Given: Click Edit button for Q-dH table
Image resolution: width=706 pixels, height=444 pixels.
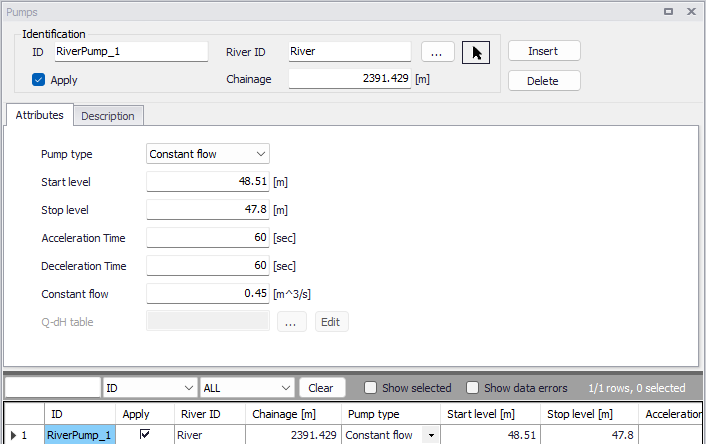Looking at the screenshot, I should [331, 322].
